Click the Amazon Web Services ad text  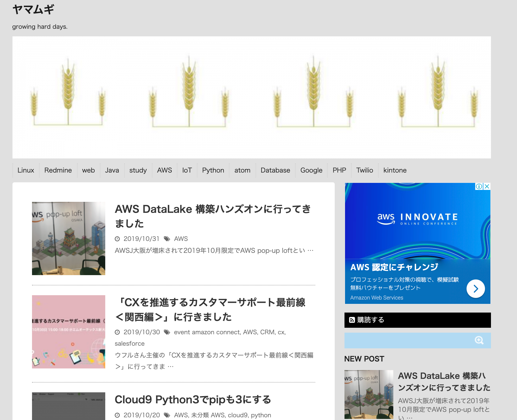pyautogui.click(x=377, y=298)
